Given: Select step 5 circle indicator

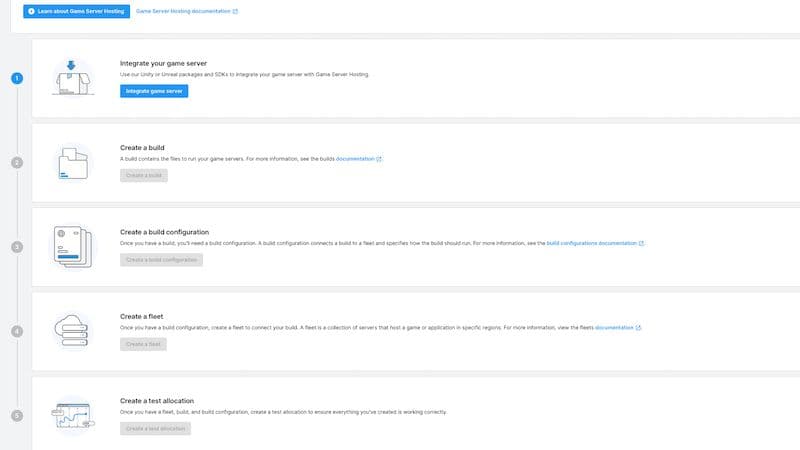Looking at the screenshot, I should coord(17,416).
